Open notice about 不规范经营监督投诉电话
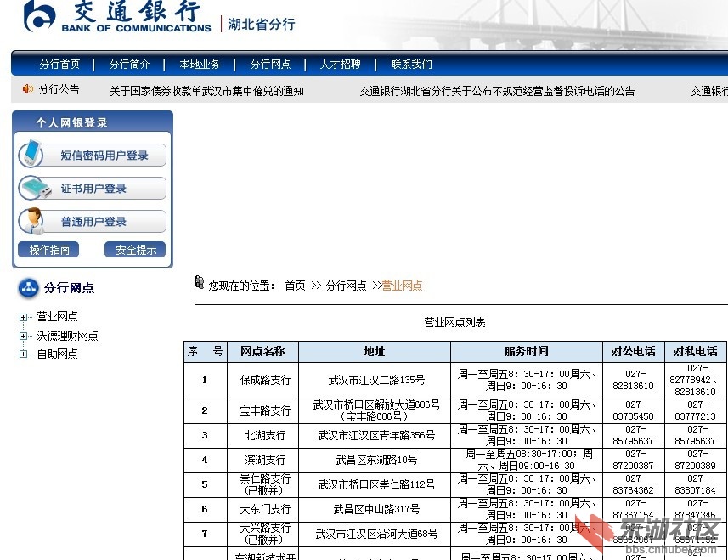This screenshot has width=728, height=560. [497, 91]
